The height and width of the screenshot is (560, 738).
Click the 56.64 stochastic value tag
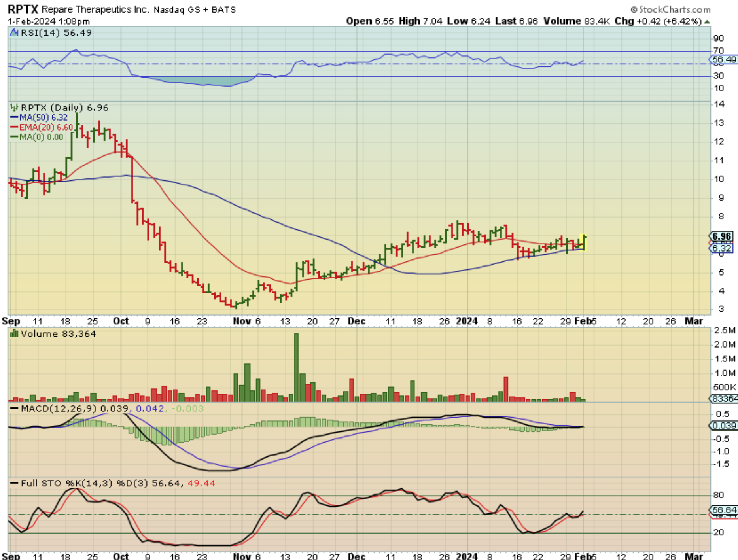coord(723,510)
